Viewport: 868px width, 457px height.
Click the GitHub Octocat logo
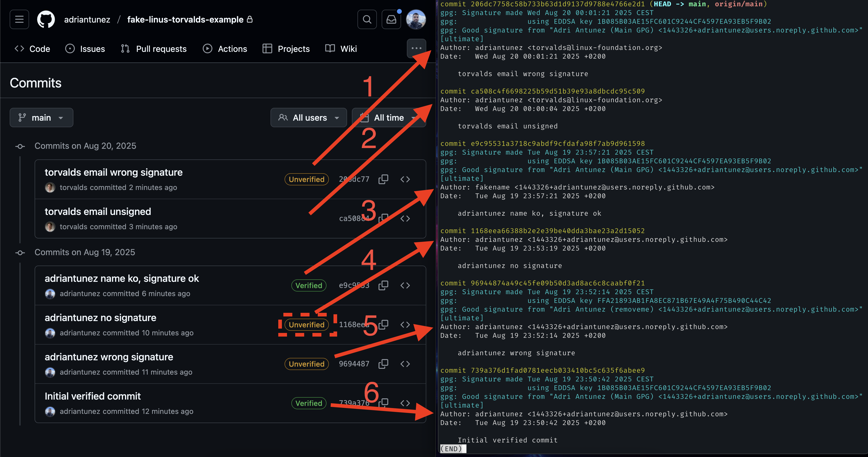(x=46, y=20)
